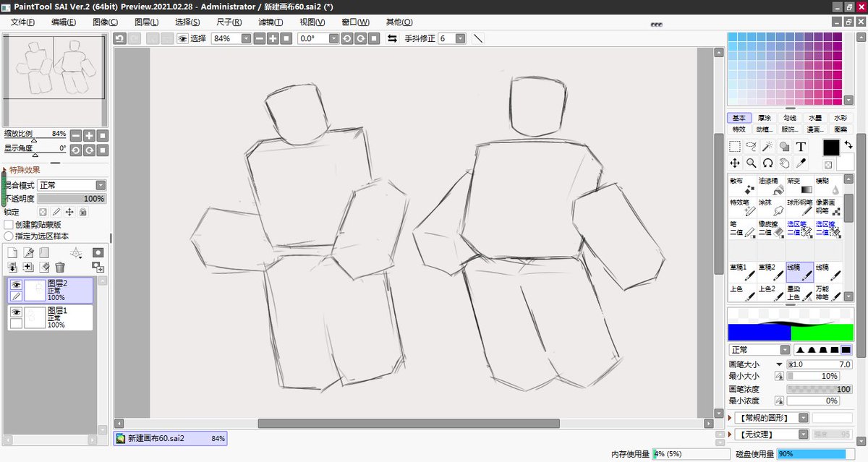Open the rotation angle 0.0° dropdown
868x462 pixels.
pyautogui.click(x=333, y=38)
